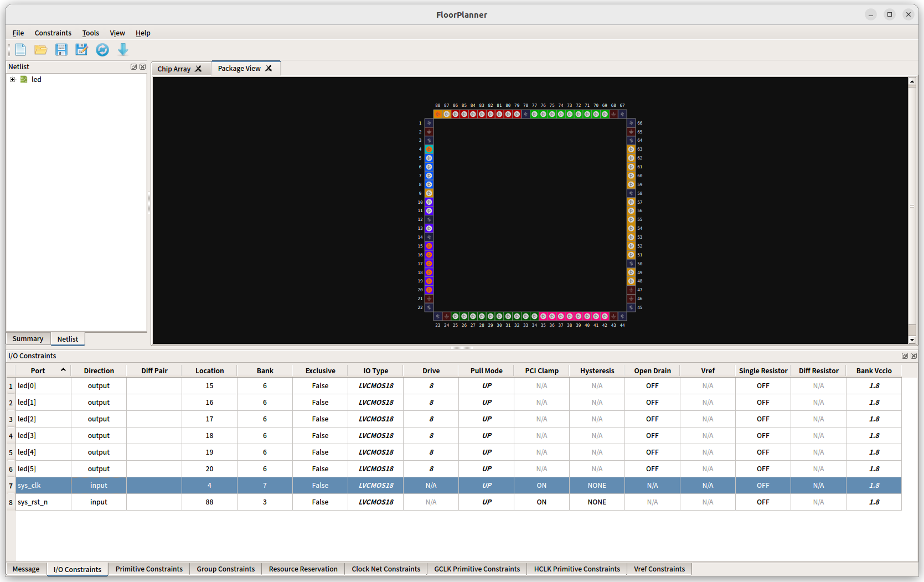The width and height of the screenshot is (924, 582).
Task: Select pin 63 on the package right side
Action: [x=631, y=150]
